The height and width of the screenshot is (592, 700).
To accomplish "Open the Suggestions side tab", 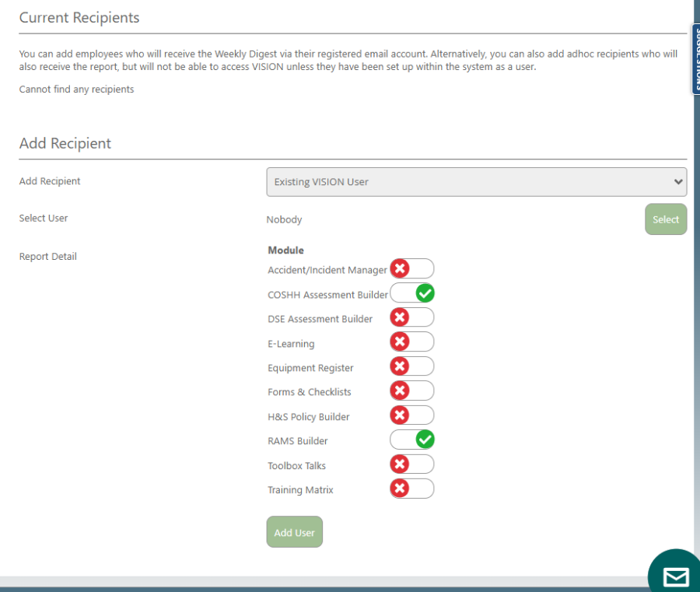I will 696,59.
